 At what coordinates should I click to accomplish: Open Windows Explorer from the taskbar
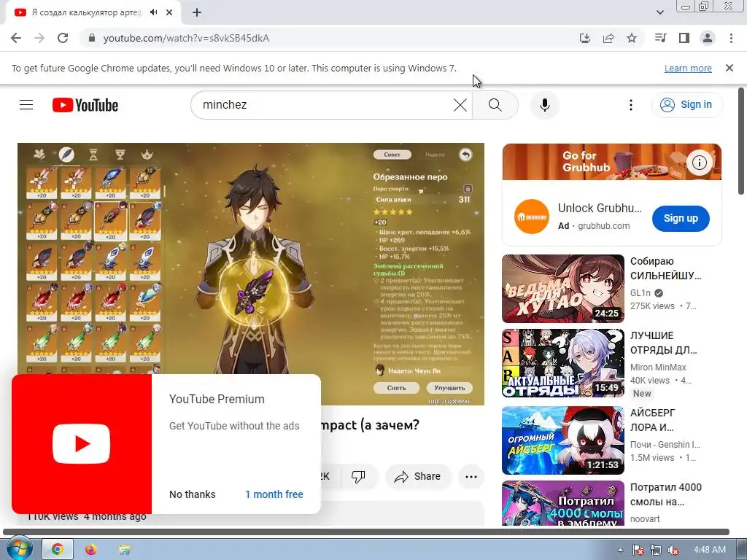click(124, 550)
